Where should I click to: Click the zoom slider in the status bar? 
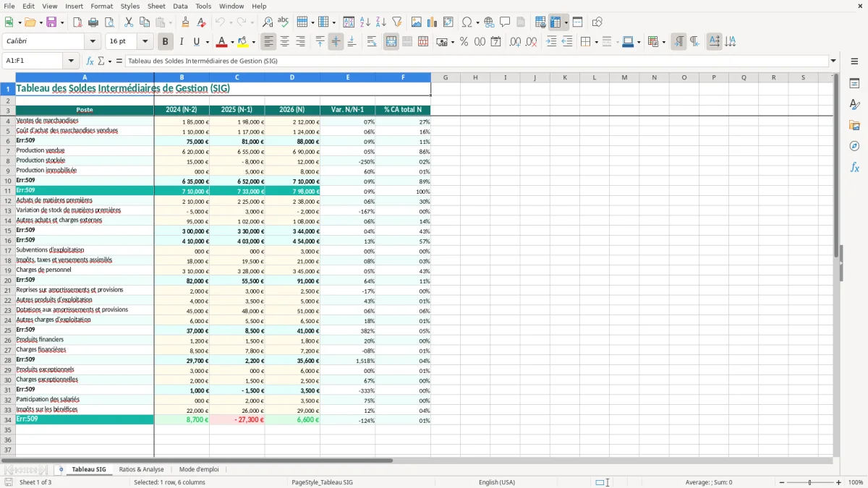[810, 482]
